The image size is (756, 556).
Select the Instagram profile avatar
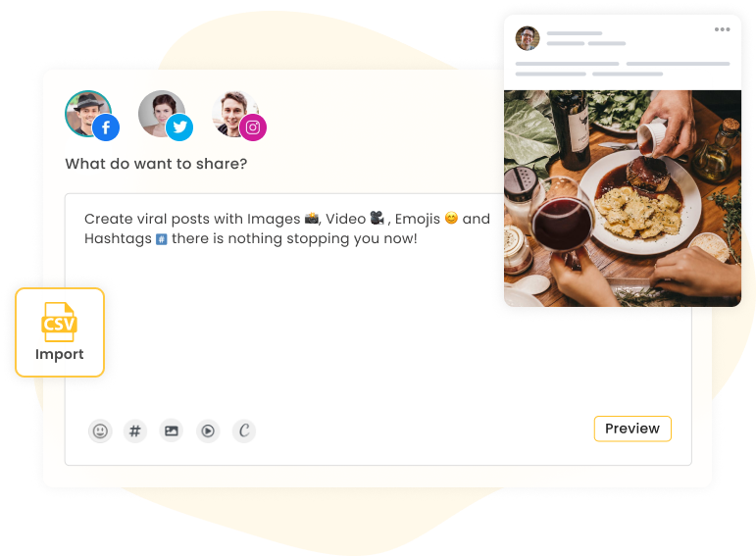tap(235, 114)
